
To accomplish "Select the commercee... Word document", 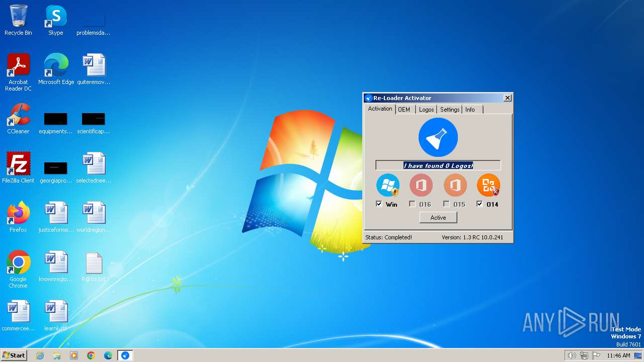I will (18, 316).
